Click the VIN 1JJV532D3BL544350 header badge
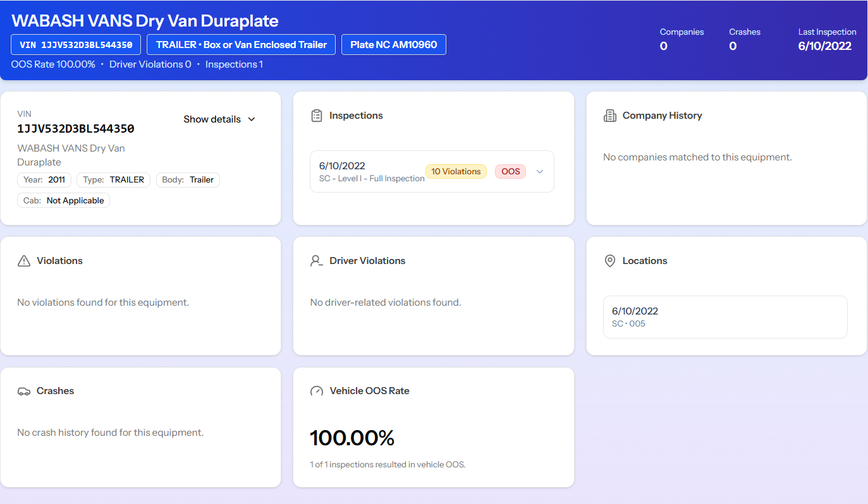 [76, 45]
